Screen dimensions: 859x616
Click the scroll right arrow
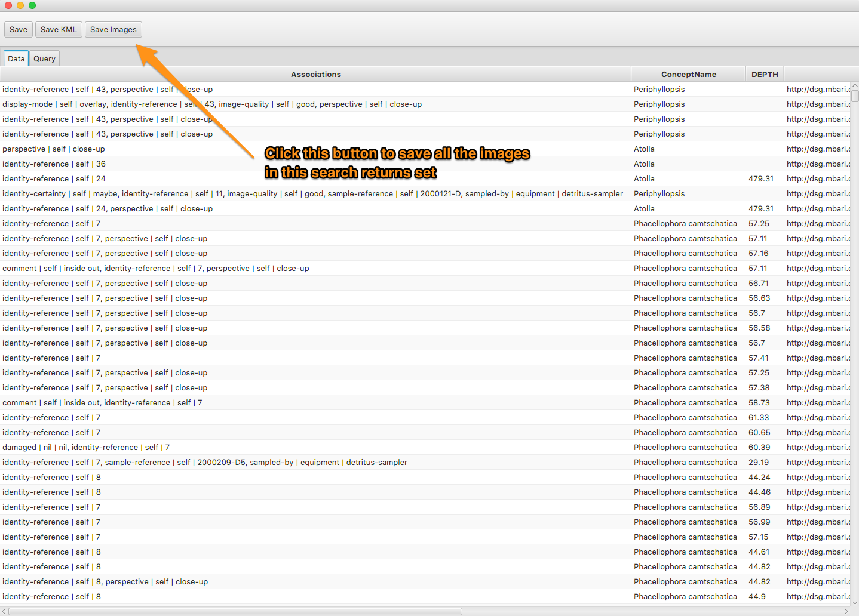(x=846, y=611)
